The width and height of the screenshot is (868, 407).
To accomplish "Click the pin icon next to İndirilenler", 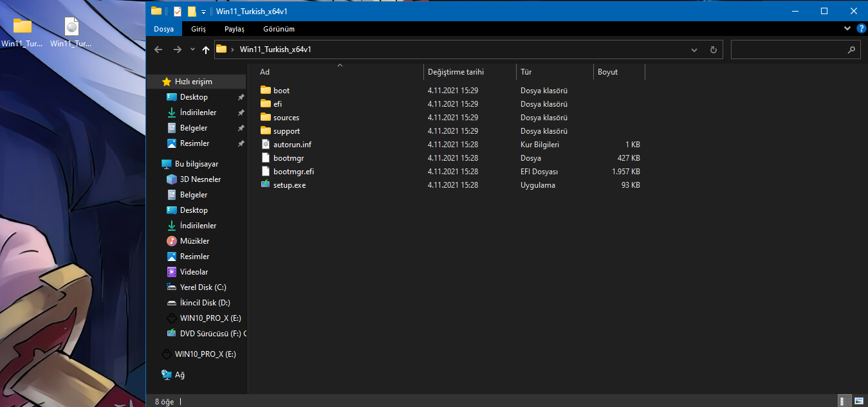I will click(x=241, y=113).
